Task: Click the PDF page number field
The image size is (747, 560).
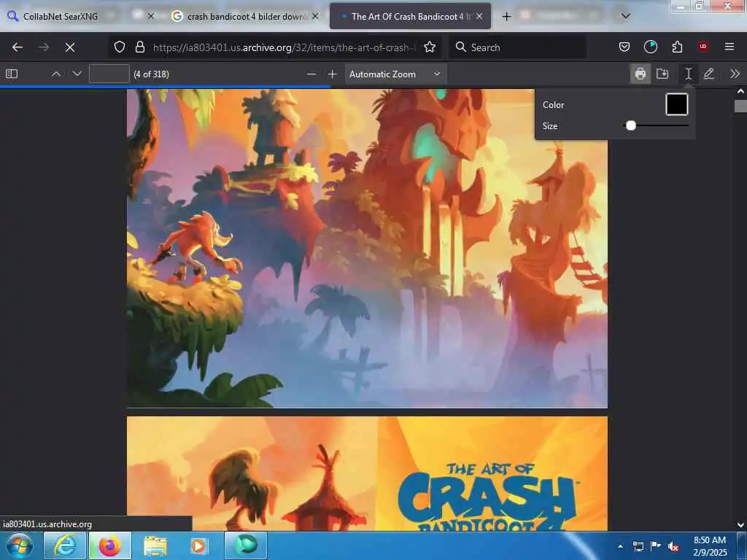Action: [x=109, y=74]
